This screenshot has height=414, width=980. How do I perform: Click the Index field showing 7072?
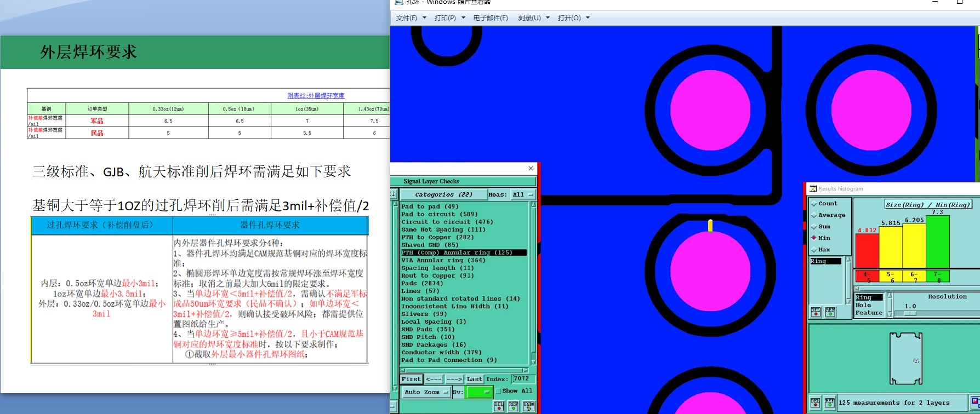pos(523,379)
